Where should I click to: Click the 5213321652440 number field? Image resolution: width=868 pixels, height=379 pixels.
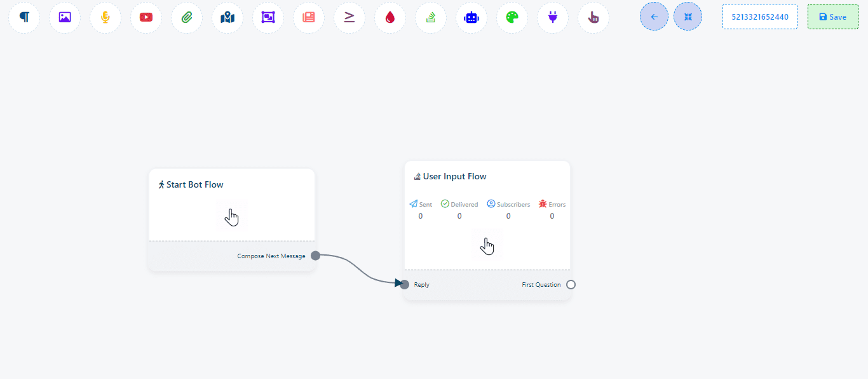(759, 17)
